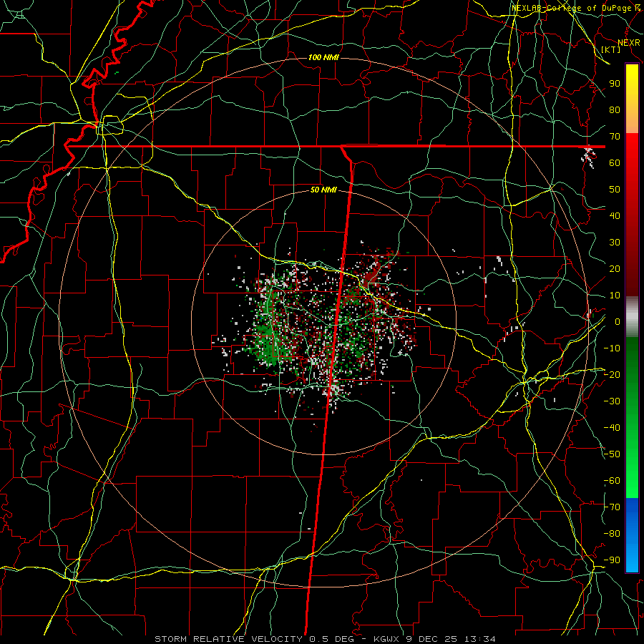The image size is (644, 644).
Task: Click the positive 50 scale value
Action: [x=615, y=190]
